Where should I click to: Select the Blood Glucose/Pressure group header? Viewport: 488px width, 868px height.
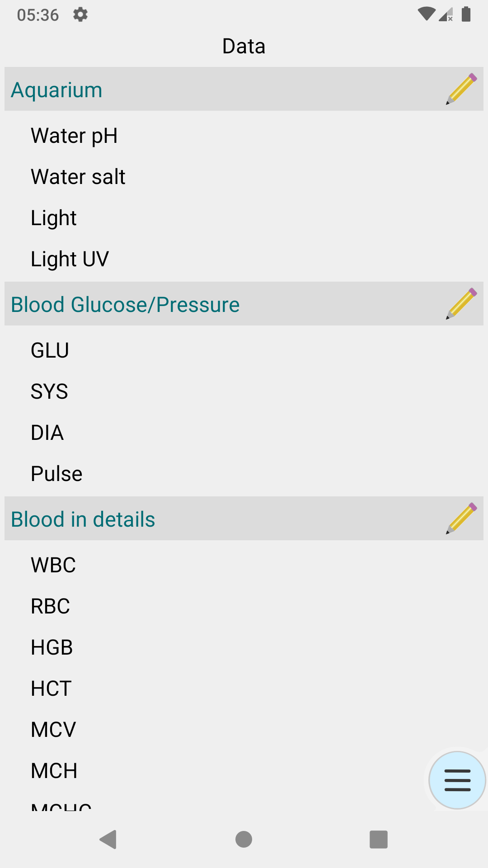tap(125, 304)
